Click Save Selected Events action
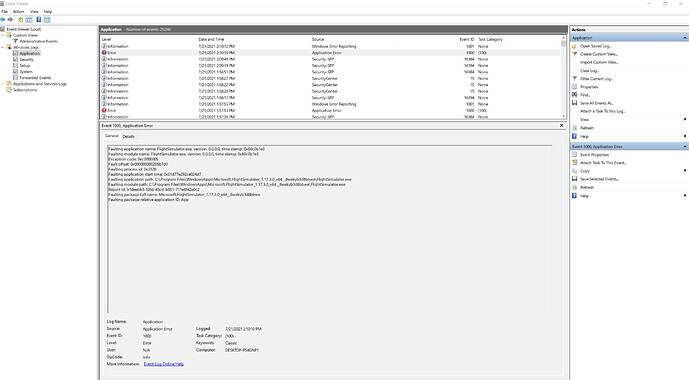Viewport: 689px width, 380px height. click(x=599, y=179)
